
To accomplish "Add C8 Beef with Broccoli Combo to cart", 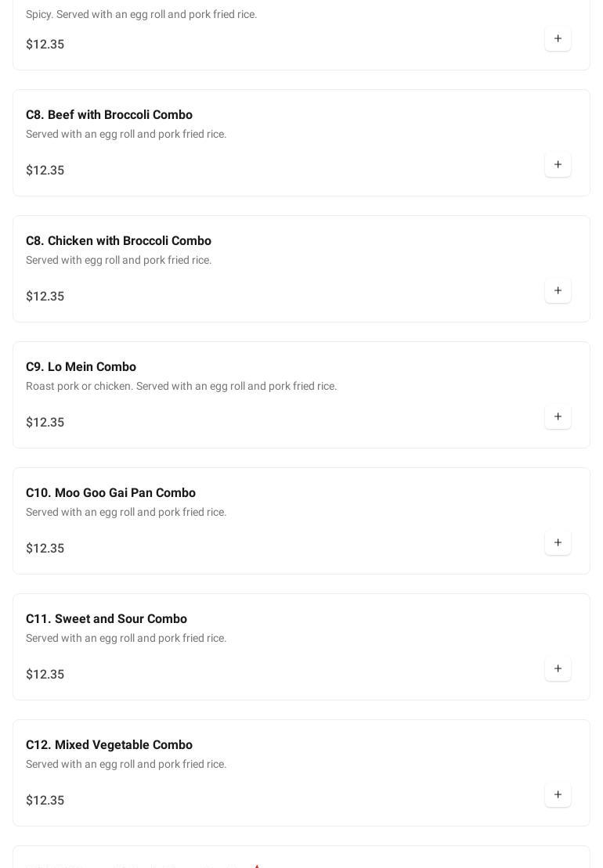I will tap(558, 165).
